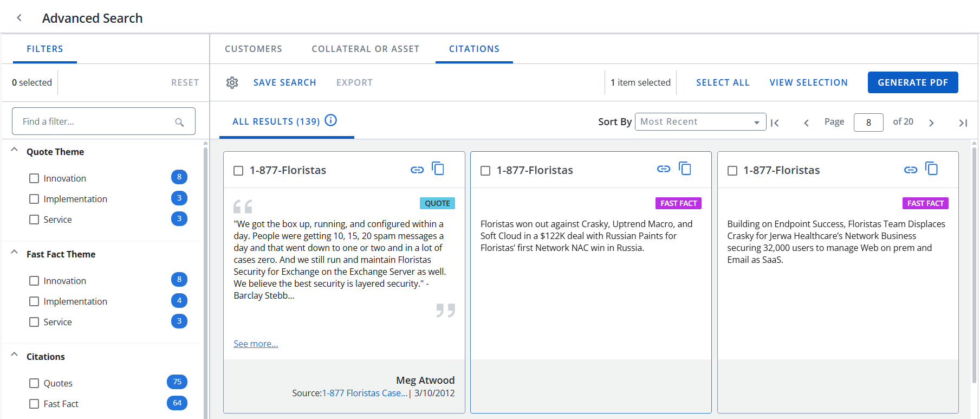Go back using the arrow beside Advanced Search
Image resolution: width=980 pixels, height=419 pixels.
[x=20, y=18]
